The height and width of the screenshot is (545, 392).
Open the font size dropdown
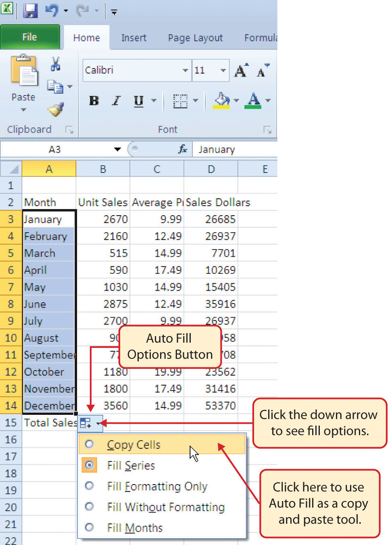[223, 70]
